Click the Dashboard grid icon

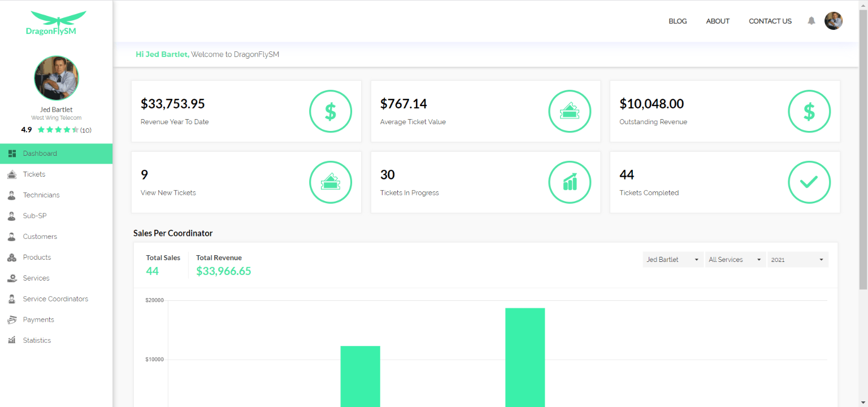point(12,154)
